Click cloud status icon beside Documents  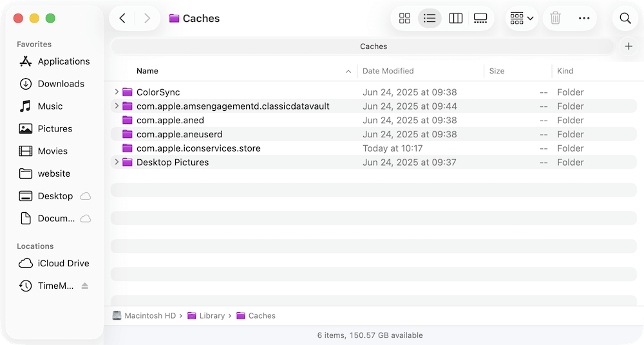click(85, 219)
